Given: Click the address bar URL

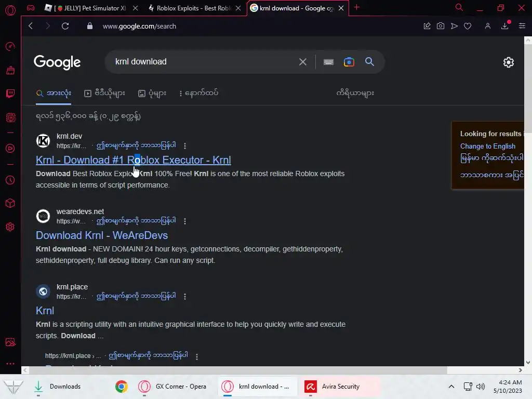Looking at the screenshot, I should (x=139, y=26).
